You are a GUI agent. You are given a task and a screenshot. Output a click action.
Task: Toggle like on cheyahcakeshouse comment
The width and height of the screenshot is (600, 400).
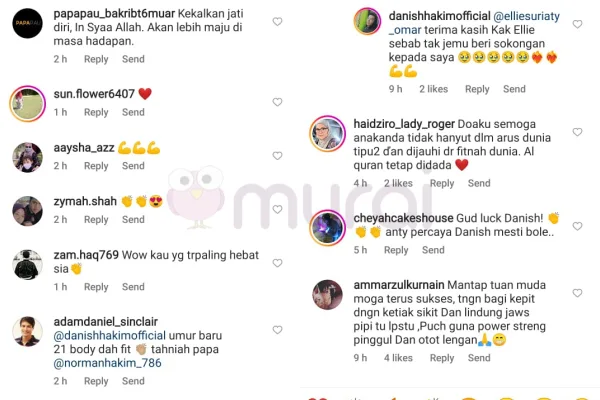click(577, 226)
